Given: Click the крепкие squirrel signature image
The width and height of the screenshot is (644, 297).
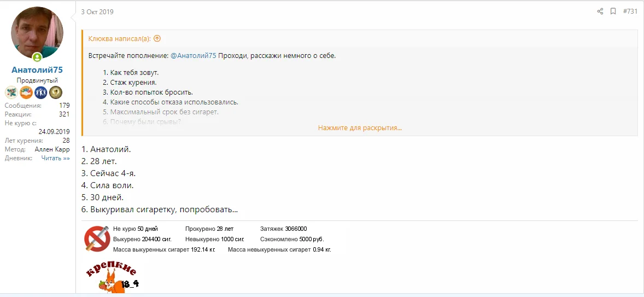Looking at the screenshot, I should click(112, 276).
